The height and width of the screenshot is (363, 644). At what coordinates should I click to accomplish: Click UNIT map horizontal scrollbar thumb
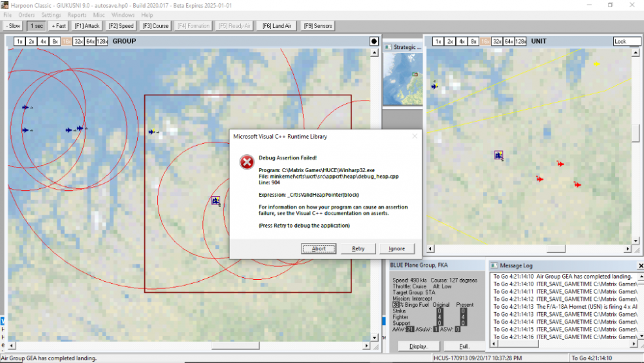[x=556, y=249]
